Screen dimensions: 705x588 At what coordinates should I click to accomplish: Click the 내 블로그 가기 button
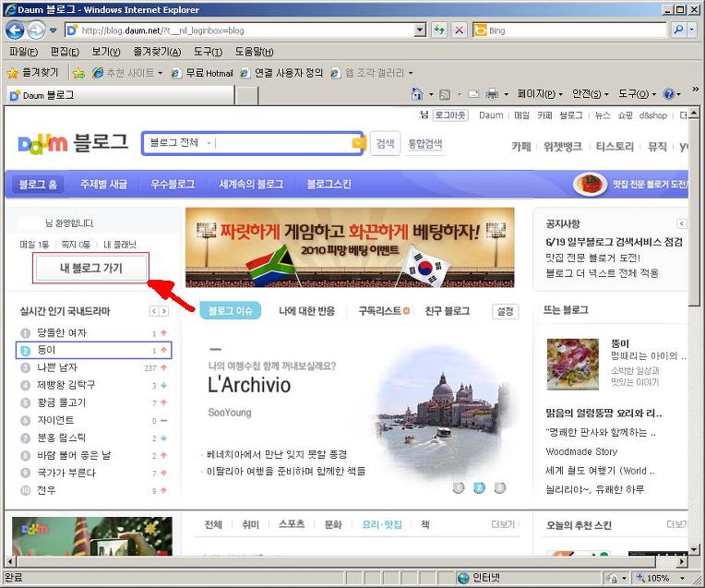(91, 268)
